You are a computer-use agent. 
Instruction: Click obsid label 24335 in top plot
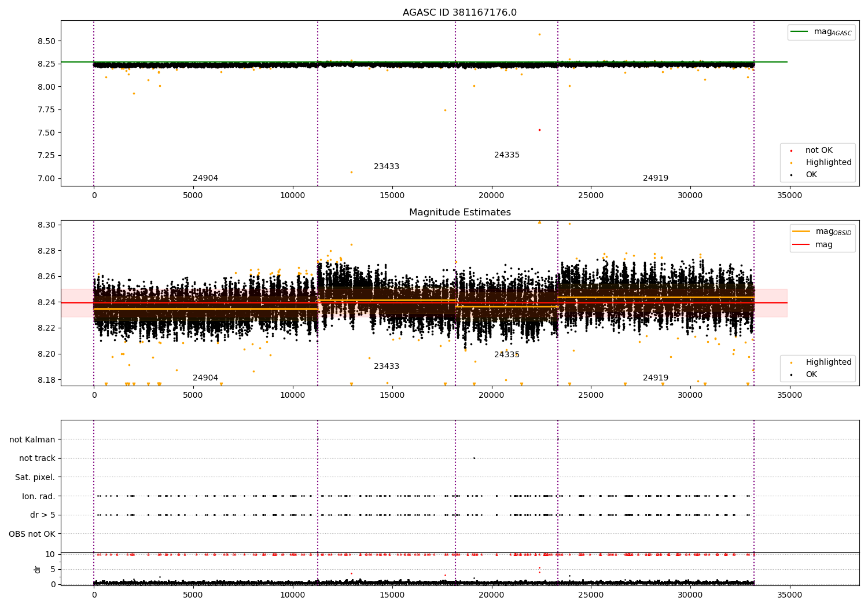(507, 155)
